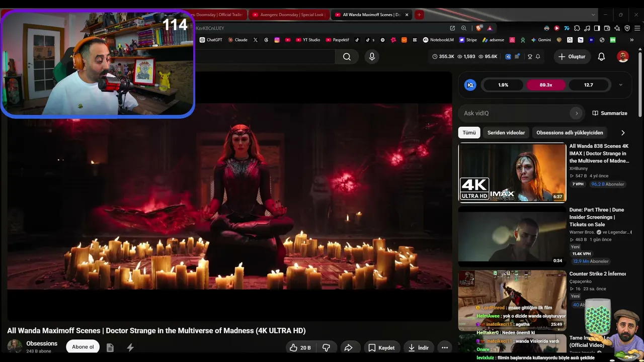Open more actions three-dot menu below video
The image size is (644, 362).
tap(445, 347)
